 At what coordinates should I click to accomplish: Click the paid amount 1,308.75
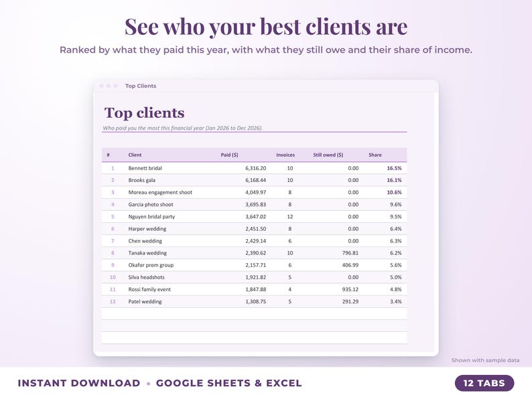coord(255,302)
